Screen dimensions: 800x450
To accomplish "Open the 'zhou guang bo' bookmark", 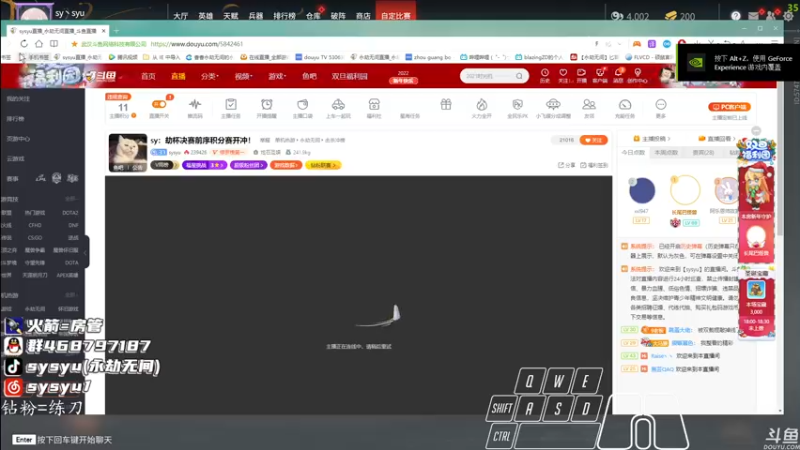I will (x=428, y=57).
